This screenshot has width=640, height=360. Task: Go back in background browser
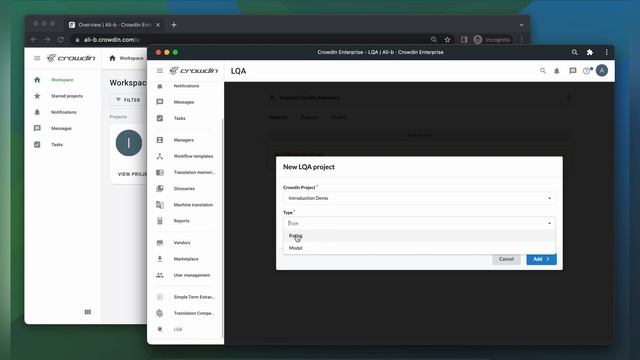[x=34, y=40]
